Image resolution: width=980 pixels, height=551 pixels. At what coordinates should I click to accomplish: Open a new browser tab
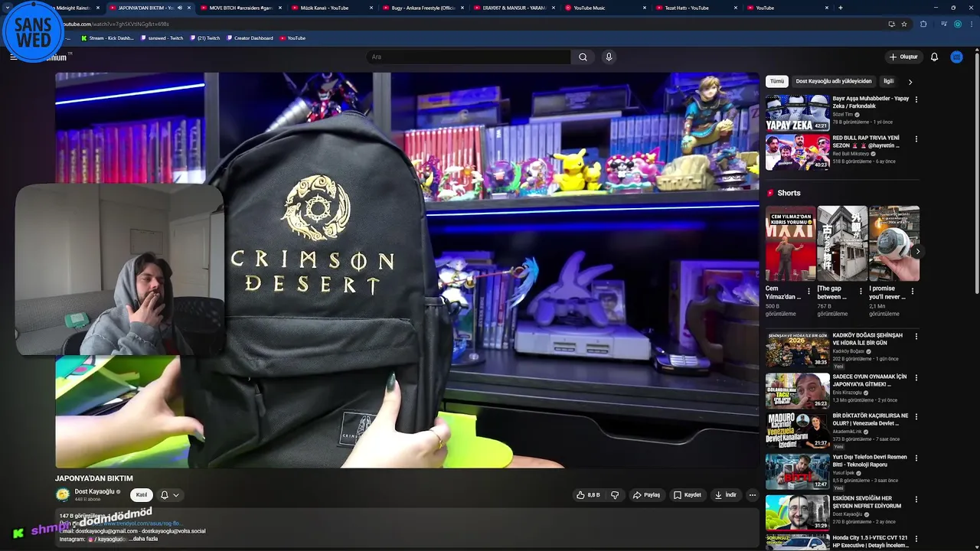pos(841,8)
